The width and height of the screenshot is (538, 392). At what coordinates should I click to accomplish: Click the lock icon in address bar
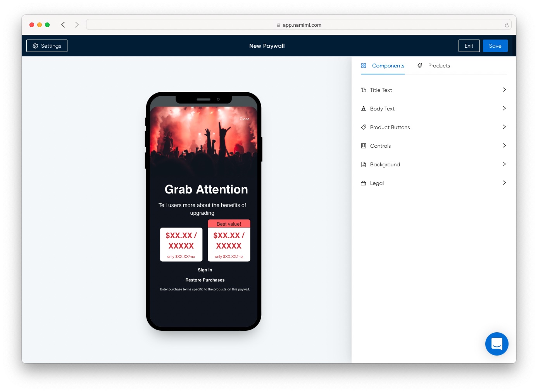tap(278, 25)
